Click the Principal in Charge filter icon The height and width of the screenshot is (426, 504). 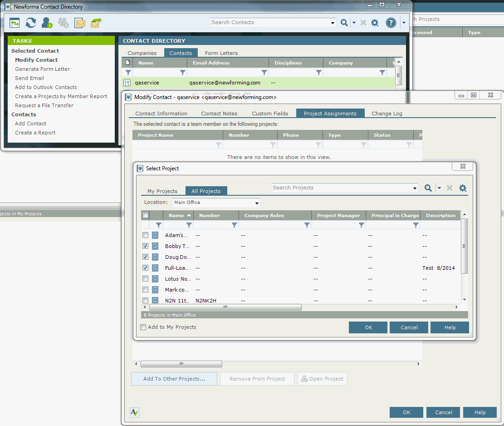(x=416, y=225)
